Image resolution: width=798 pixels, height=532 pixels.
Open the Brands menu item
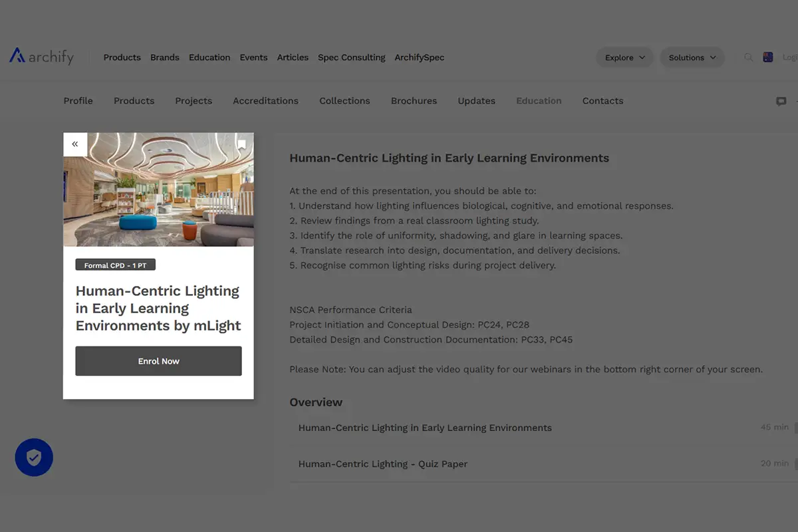click(x=165, y=57)
